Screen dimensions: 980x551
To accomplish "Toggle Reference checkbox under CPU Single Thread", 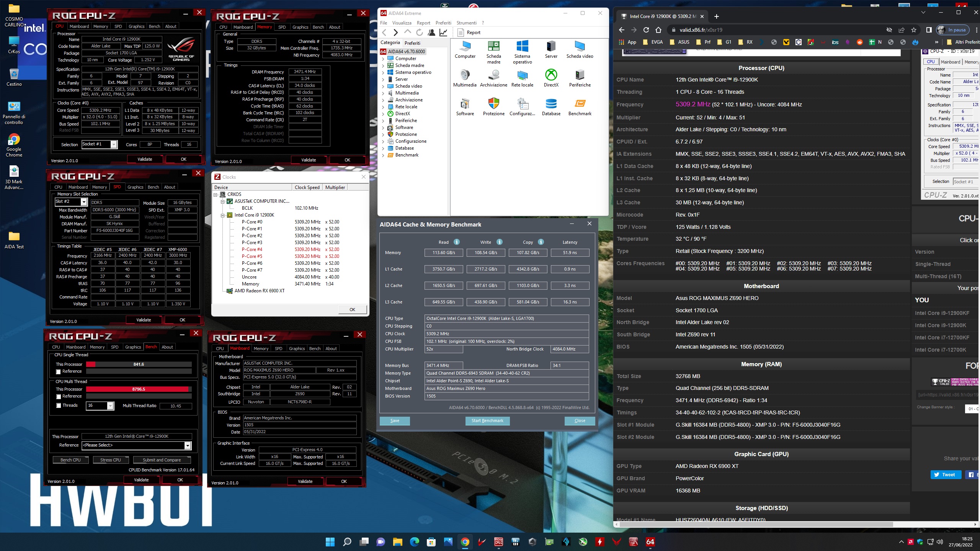I will click(x=59, y=372).
